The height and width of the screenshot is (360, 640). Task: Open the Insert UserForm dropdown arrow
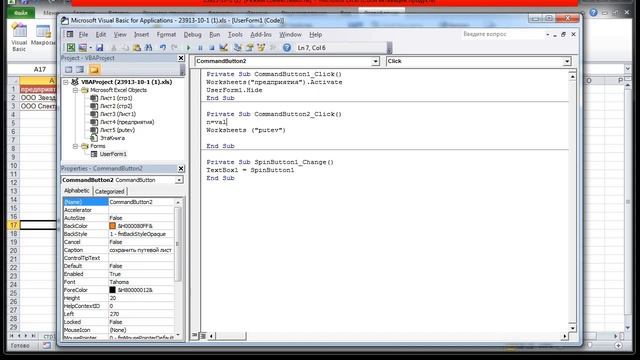tap(91, 48)
